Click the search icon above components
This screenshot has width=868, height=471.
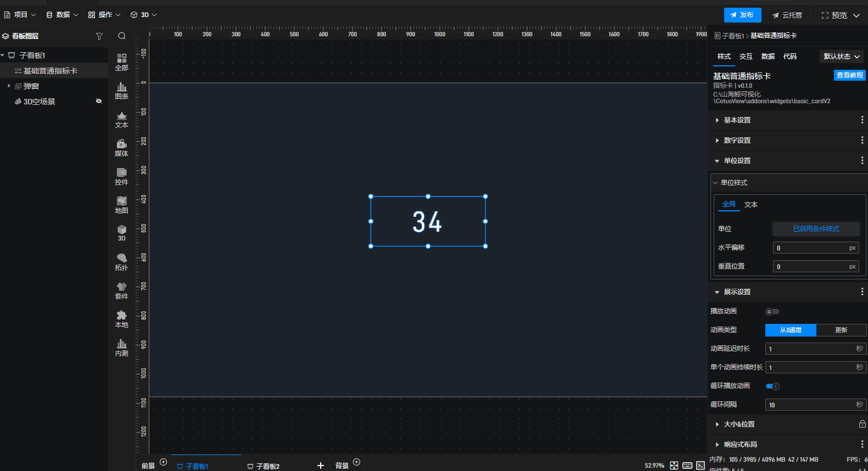pos(122,36)
